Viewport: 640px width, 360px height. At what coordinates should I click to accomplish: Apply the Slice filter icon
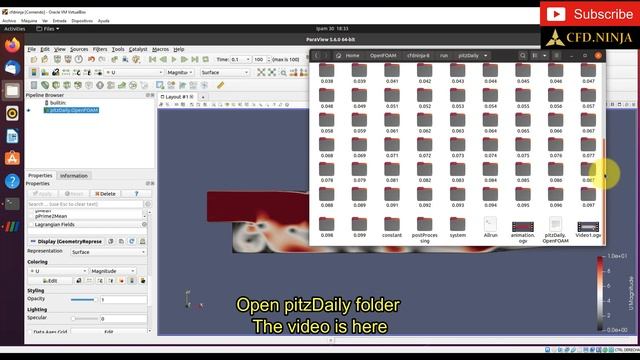(67, 85)
